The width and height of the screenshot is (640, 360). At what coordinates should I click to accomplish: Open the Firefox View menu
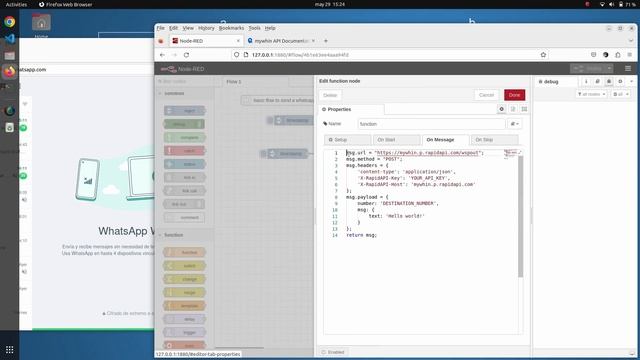(x=188, y=28)
